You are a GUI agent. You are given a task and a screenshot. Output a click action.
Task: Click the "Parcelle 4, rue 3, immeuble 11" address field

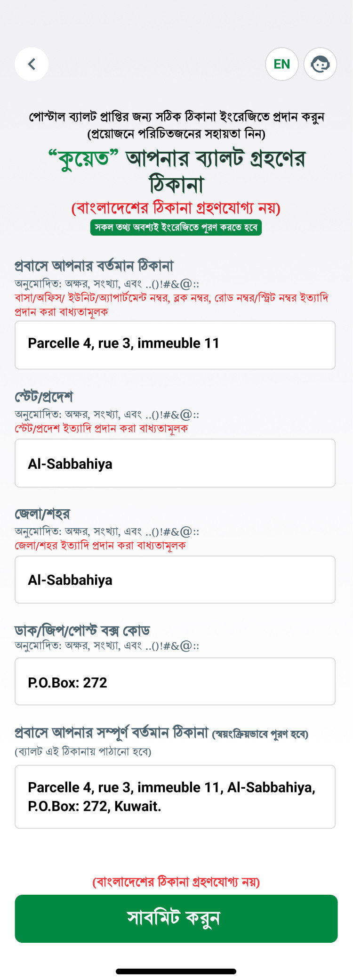point(175,345)
